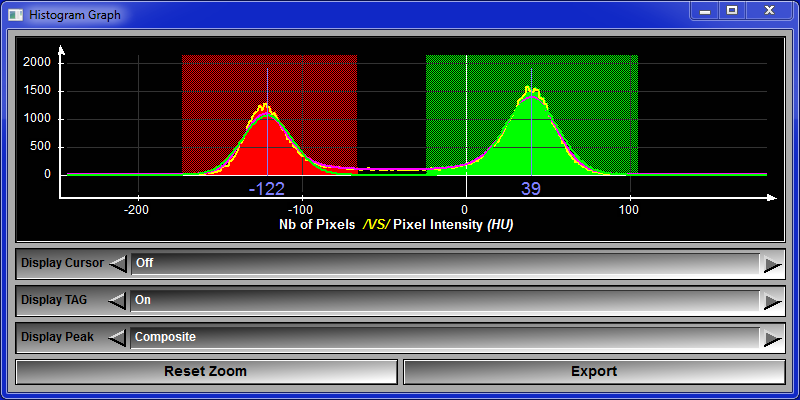This screenshot has width=800, height=400.
Task: Click the -122 peak label
Action: (x=266, y=189)
